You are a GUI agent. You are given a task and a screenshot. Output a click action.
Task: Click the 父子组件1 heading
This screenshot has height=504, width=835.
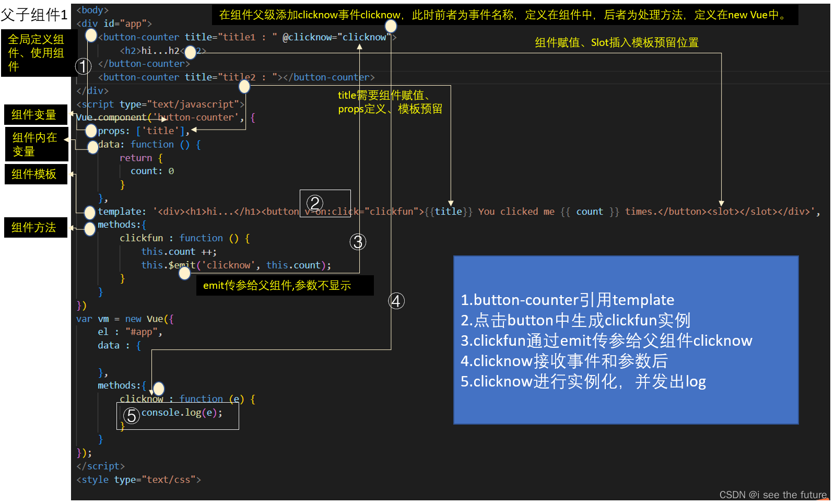tap(34, 15)
